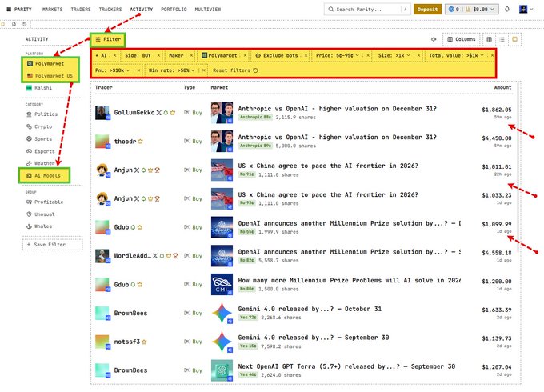Click WordleAdd's X social icon

155,256
